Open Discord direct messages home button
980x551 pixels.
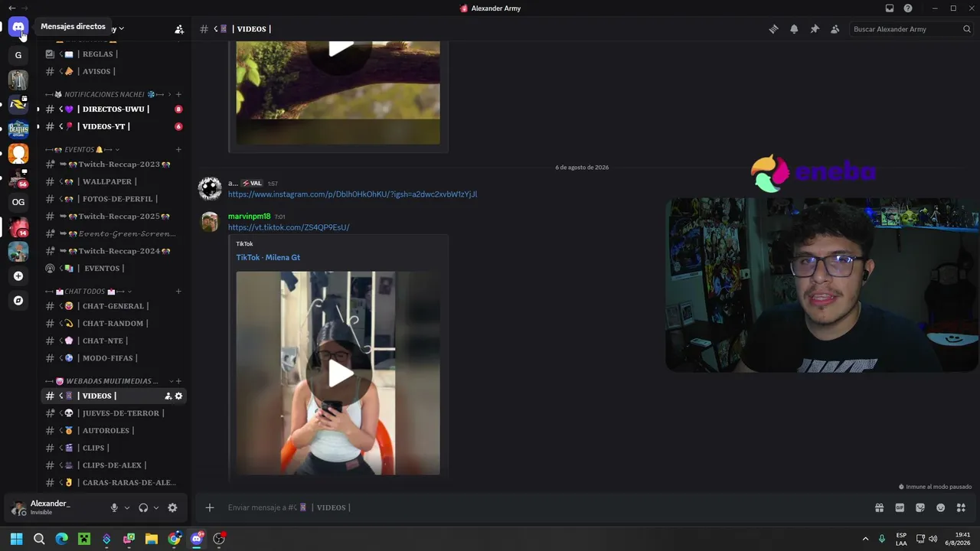coord(18,28)
